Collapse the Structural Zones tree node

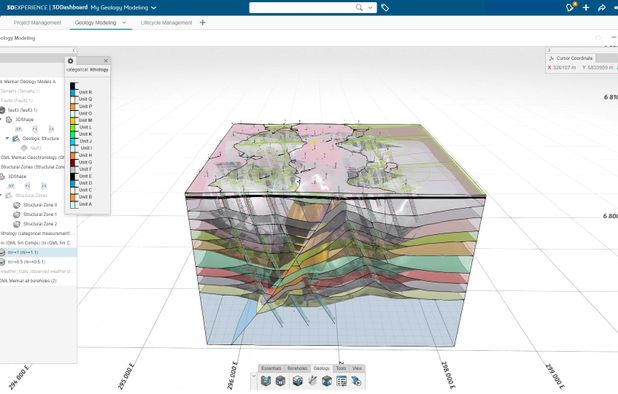pos(1,195)
